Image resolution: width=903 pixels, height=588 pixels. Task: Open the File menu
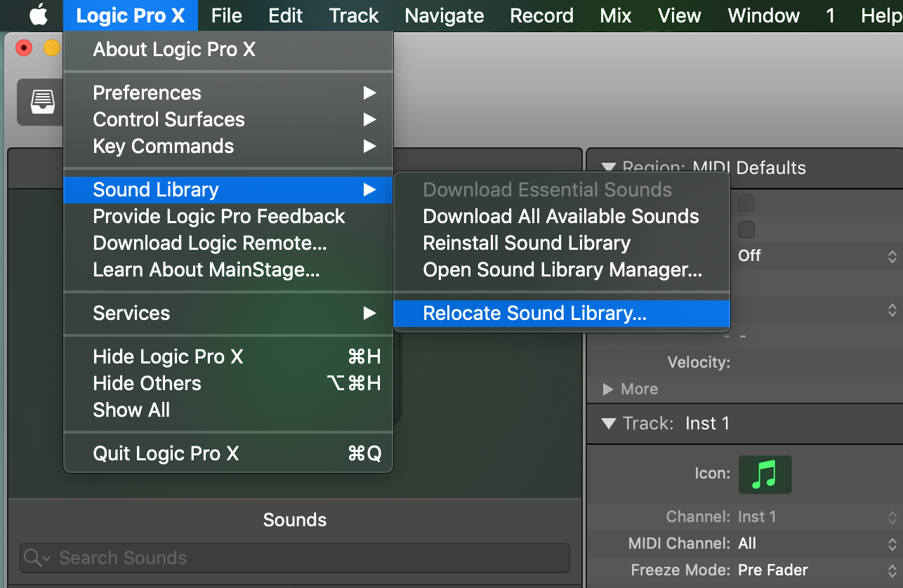(x=226, y=15)
